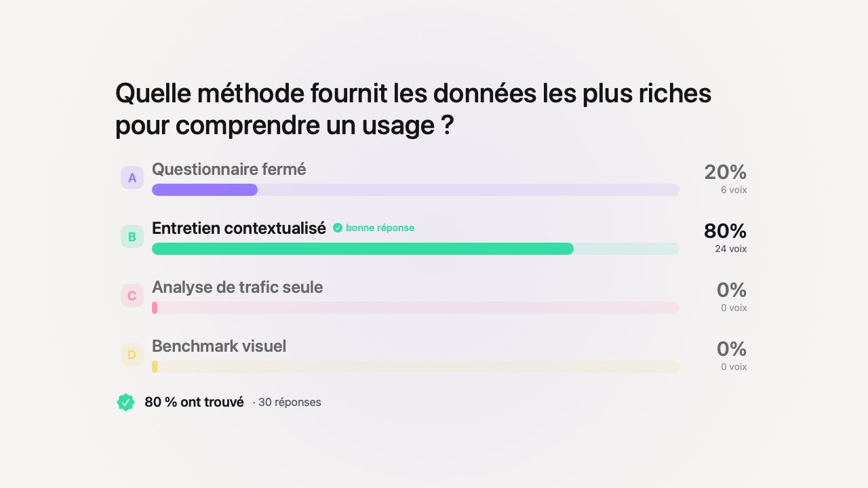Click the purple A letter badge

tap(132, 178)
